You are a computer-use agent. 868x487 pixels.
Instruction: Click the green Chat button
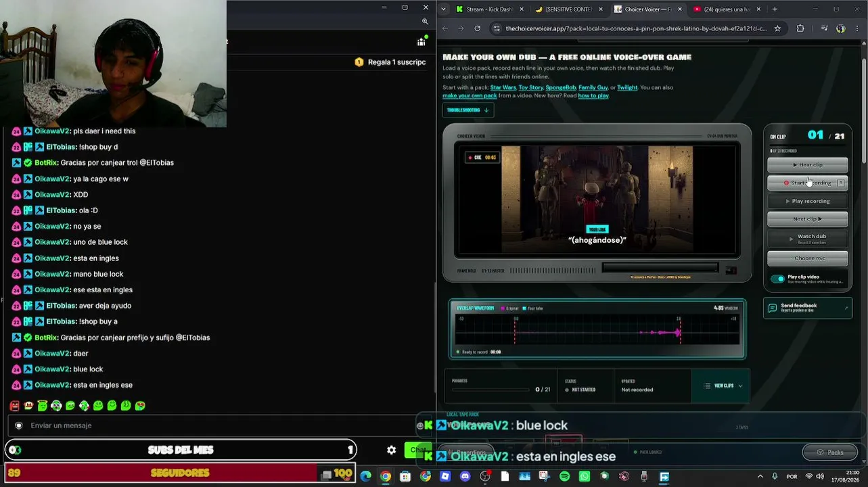(x=419, y=450)
